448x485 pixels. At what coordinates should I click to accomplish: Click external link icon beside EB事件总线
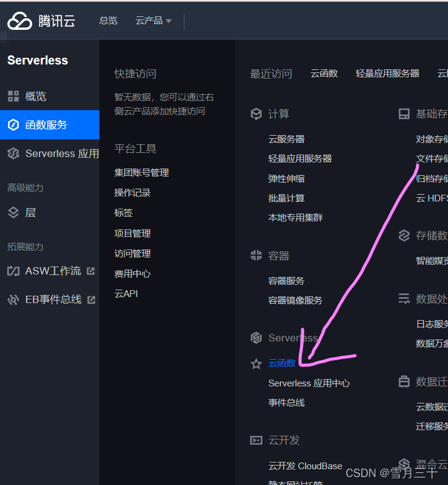coord(91,300)
